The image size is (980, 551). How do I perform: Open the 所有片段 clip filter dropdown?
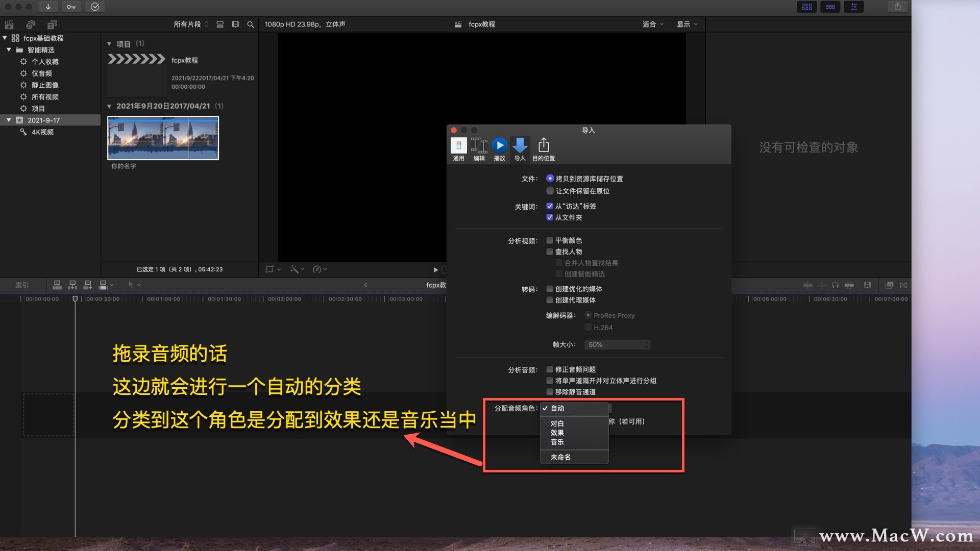point(191,24)
